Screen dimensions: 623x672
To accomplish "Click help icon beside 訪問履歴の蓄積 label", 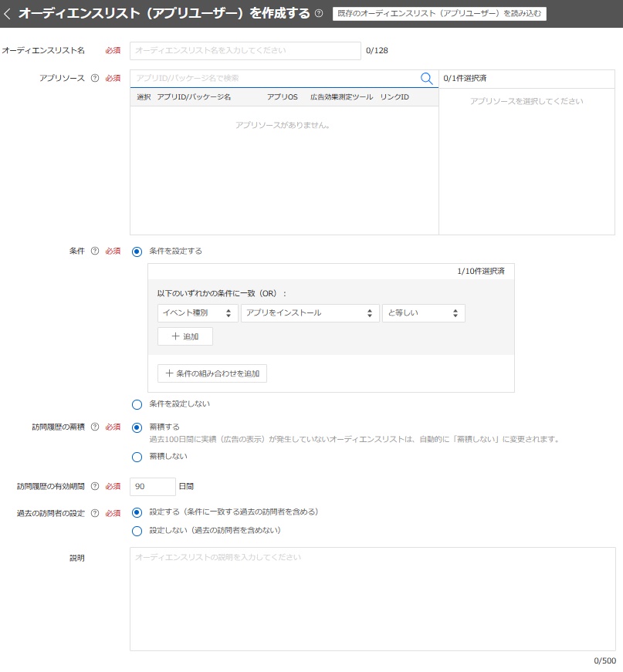I will click(95, 427).
